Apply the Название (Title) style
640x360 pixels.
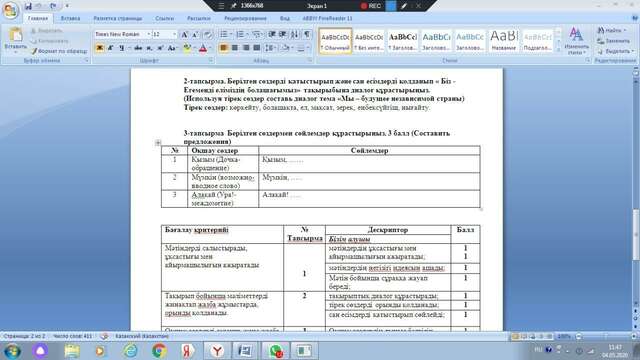[503, 41]
